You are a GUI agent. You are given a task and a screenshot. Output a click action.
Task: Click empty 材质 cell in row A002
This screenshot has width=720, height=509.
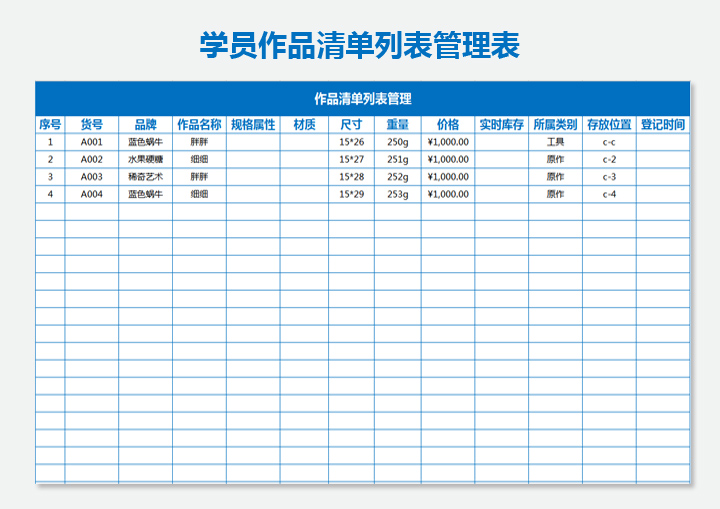click(304, 159)
